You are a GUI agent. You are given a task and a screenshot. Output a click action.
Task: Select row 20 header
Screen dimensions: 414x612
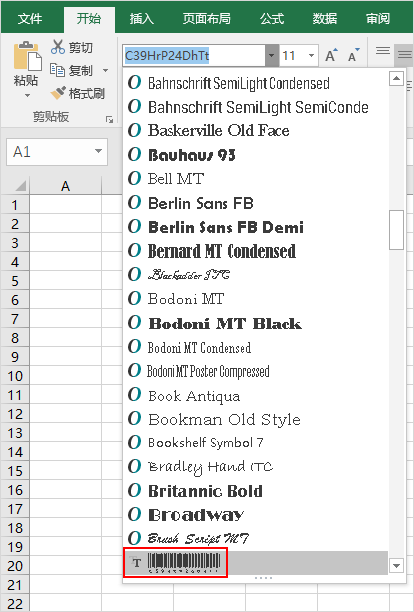tap(15, 566)
